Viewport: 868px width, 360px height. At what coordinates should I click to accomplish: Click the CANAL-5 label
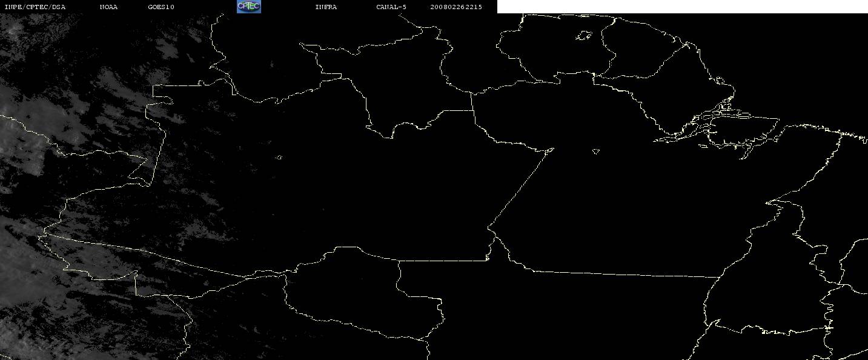click(391, 7)
